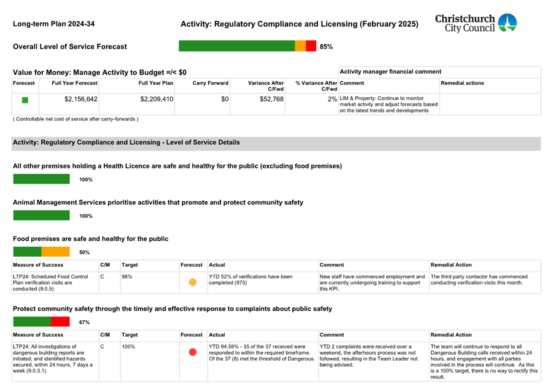Select the $0 carry forward value
This screenshot has height=392, width=554.
tap(225, 99)
